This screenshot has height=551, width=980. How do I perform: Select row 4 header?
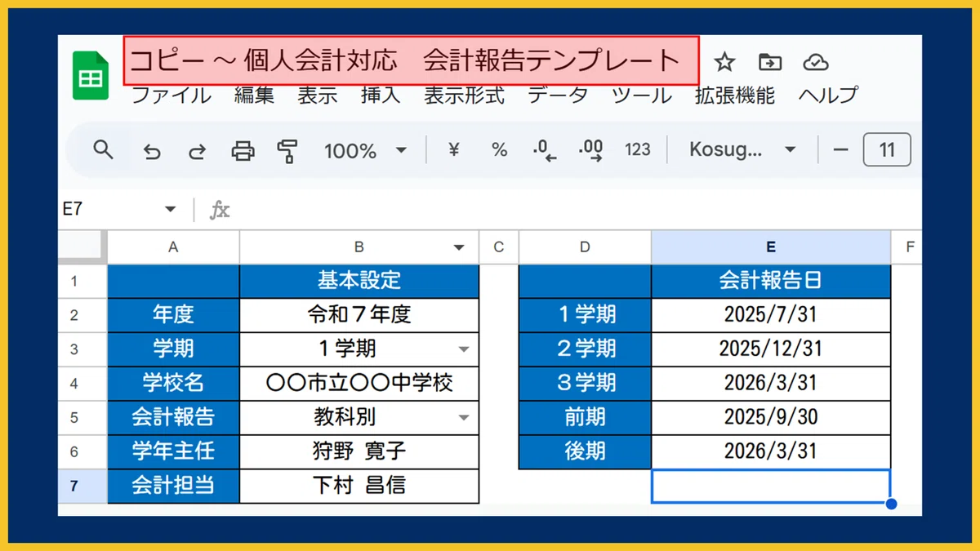82,384
